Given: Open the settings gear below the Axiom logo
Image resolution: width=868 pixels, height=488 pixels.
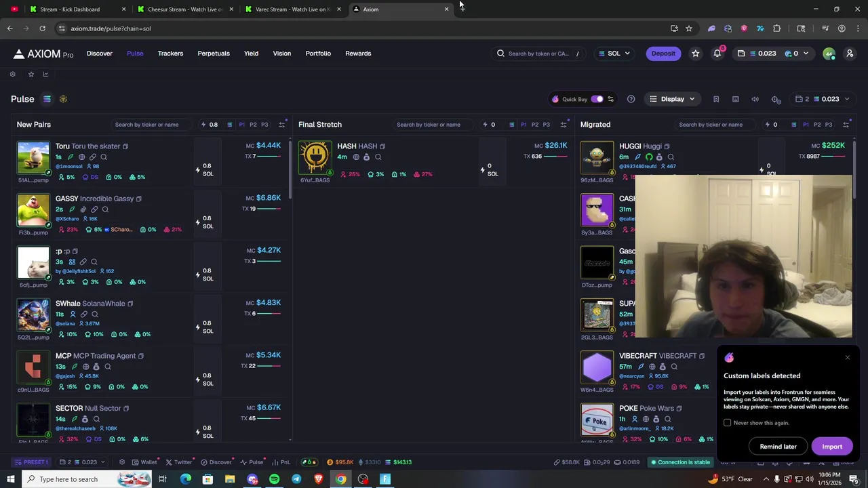Looking at the screenshot, I should click(x=12, y=74).
